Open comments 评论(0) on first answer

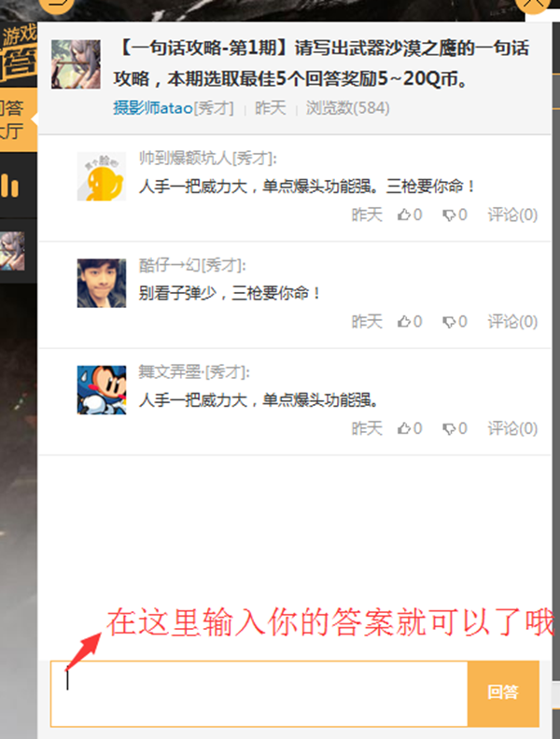coord(512,215)
